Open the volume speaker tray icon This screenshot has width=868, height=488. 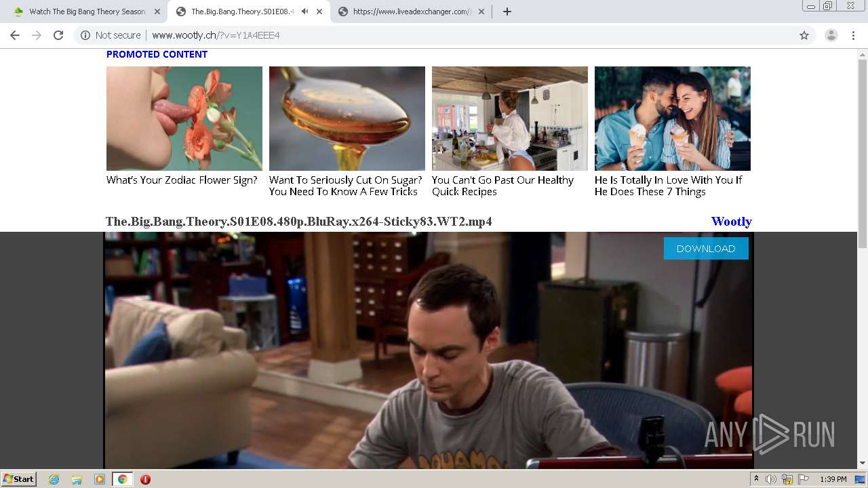click(x=771, y=479)
